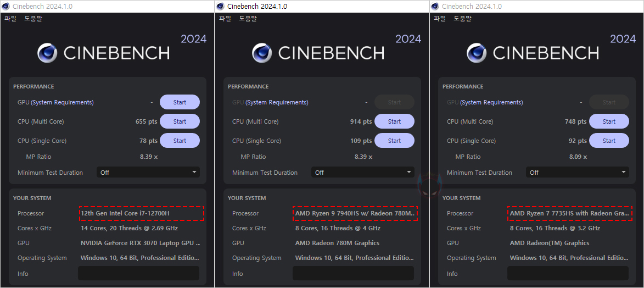Click the 8.39 x MP Ratio in the i7-12700H window

(x=149, y=157)
